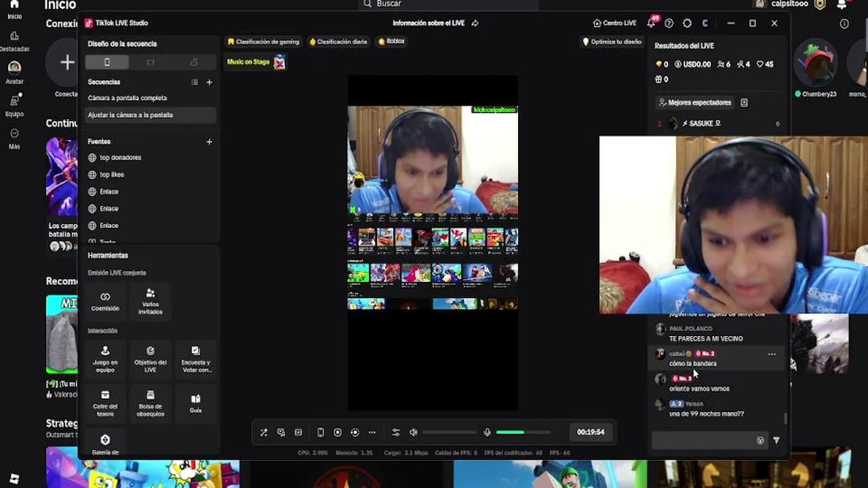Select scene 'Ajustar la cámara a la pantalla'
The height and width of the screenshot is (488, 868).
pyautogui.click(x=151, y=115)
